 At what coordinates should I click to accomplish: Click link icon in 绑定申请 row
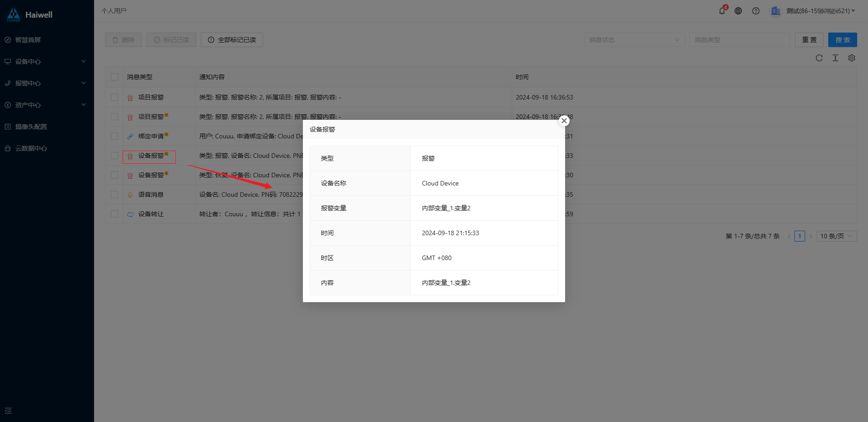(x=130, y=137)
